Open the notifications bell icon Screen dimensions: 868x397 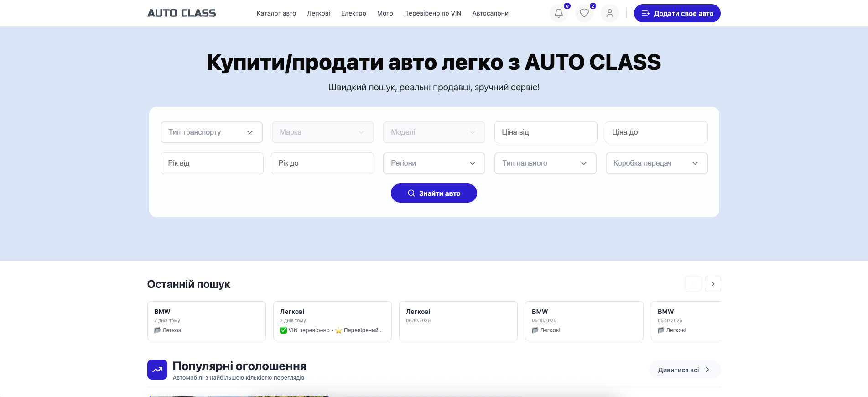click(558, 13)
